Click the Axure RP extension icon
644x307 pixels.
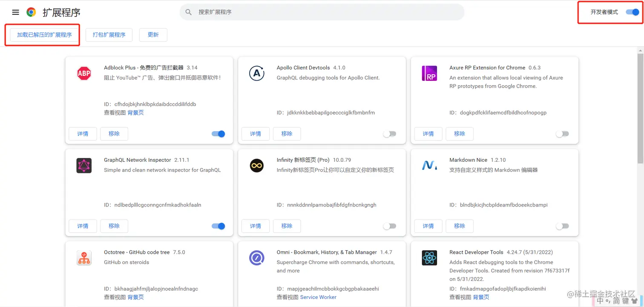429,73
